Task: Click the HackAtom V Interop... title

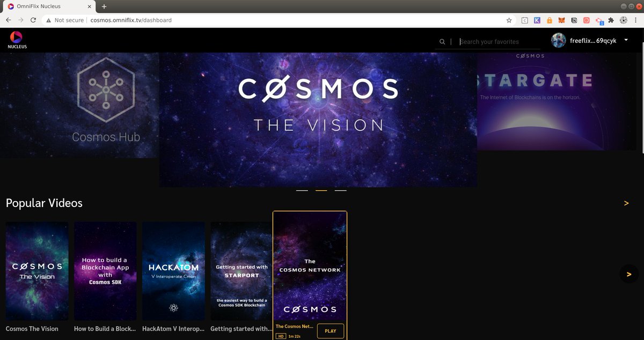Action: pos(173,329)
